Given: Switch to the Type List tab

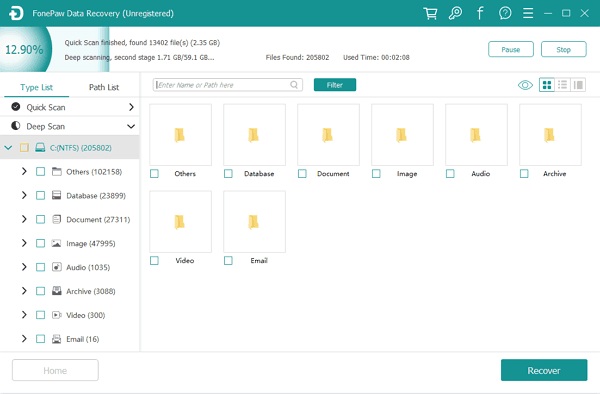Looking at the screenshot, I should click(x=36, y=87).
